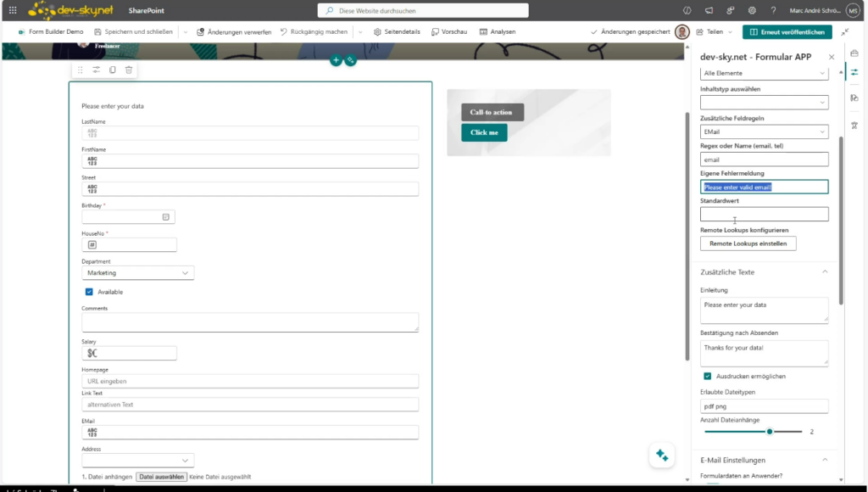Viewport: 868px width, 492px height.
Task: Open the Address dropdown
Action: pos(138,461)
